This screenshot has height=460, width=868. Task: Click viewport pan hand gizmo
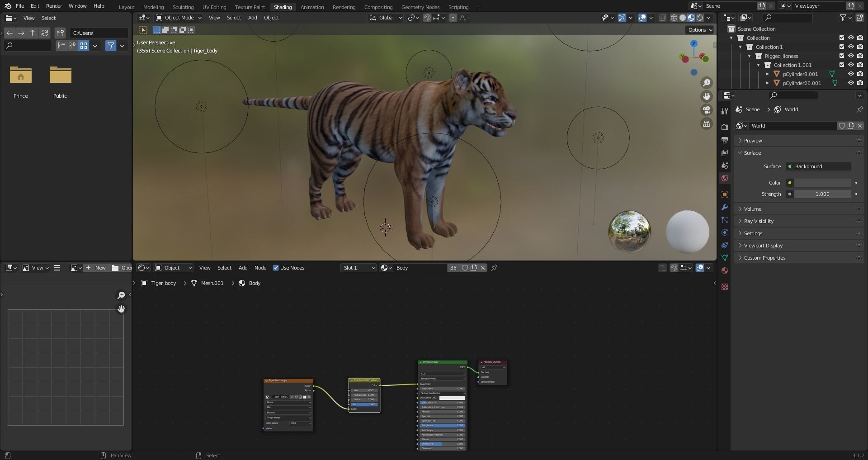coord(706,96)
